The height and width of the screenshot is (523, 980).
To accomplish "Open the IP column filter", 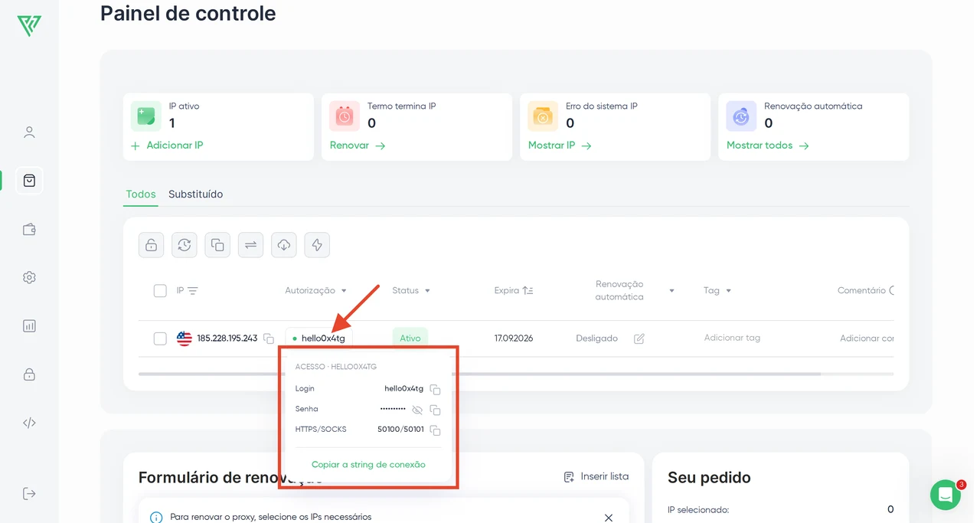I will coord(193,291).
